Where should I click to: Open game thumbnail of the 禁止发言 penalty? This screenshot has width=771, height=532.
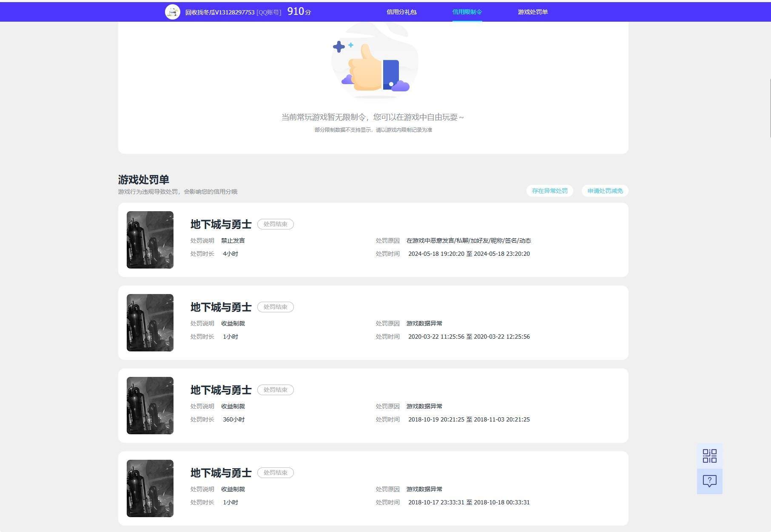click(x=150, y=240)
